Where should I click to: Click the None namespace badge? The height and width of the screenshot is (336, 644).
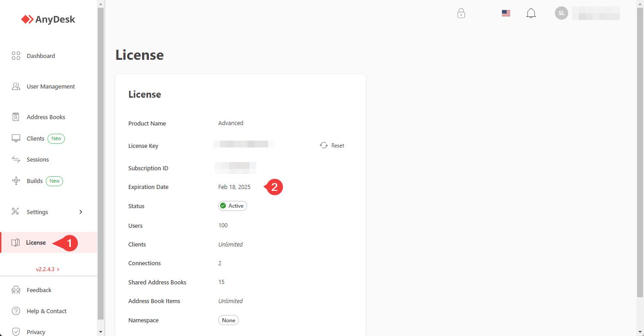(228, 320)
